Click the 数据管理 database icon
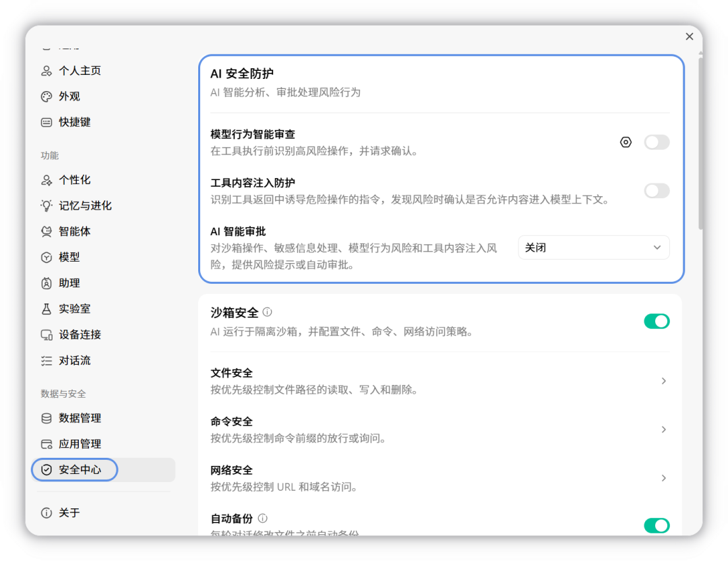This screenshot has height=561, width=728. pos(47,419)
